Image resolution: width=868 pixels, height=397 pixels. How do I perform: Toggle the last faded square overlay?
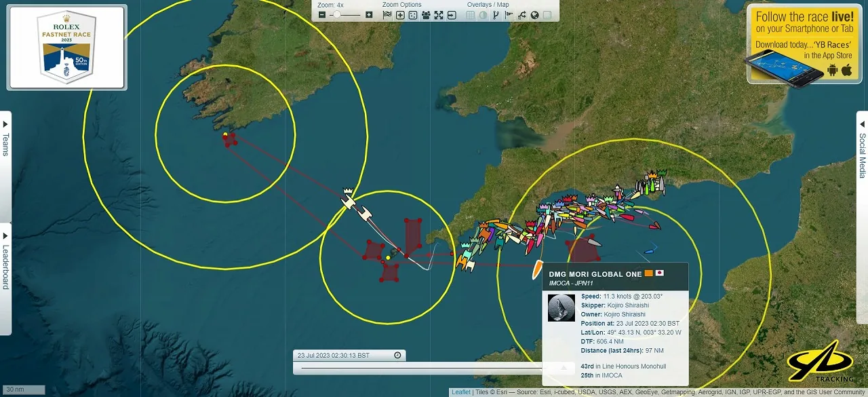547,15
